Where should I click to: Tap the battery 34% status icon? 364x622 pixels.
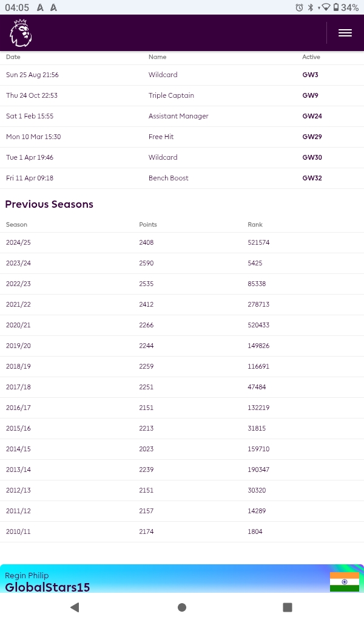[x=346, y=7]
